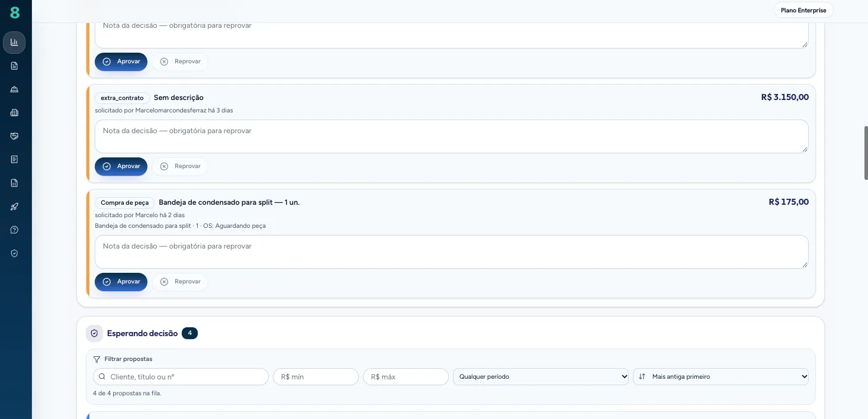Open the help question mark icon in sidebar
The image size is (868, 419).
14,230
